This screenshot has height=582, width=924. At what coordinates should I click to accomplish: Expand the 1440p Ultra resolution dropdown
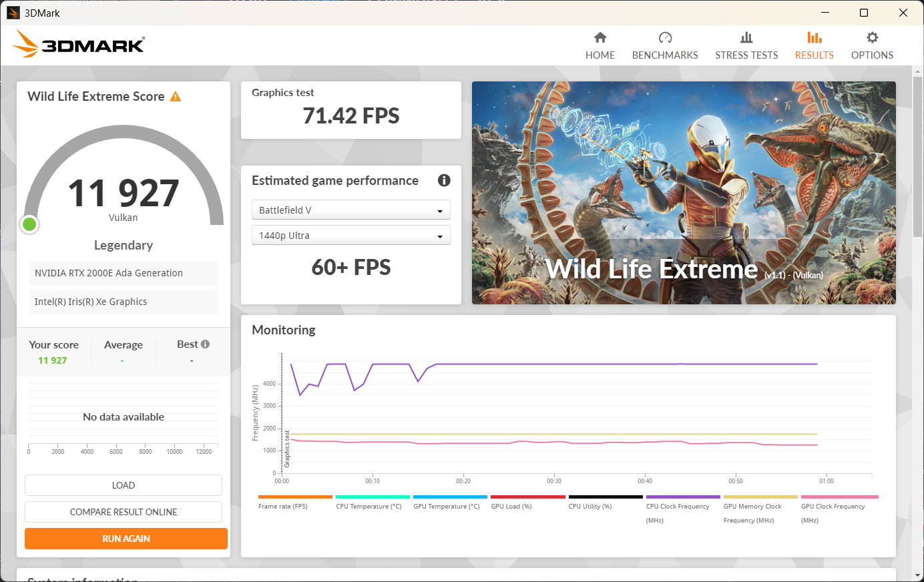pos(351,236)
